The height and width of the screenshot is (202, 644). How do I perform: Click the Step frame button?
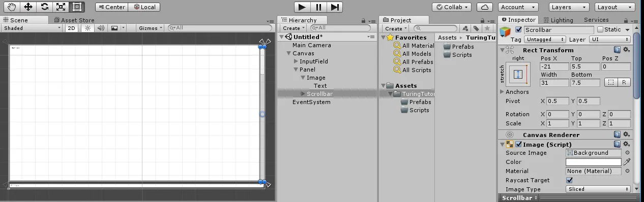[x=335, y=7]
